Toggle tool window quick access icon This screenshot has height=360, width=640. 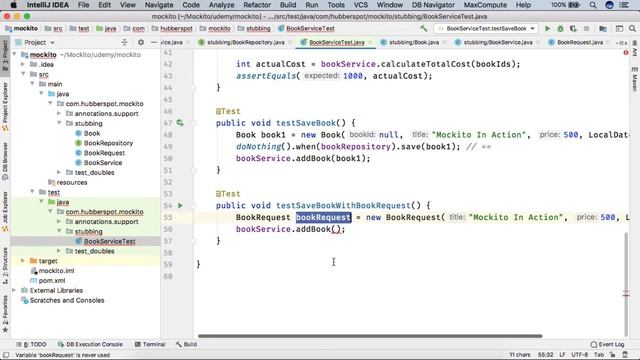click(6, 355)
